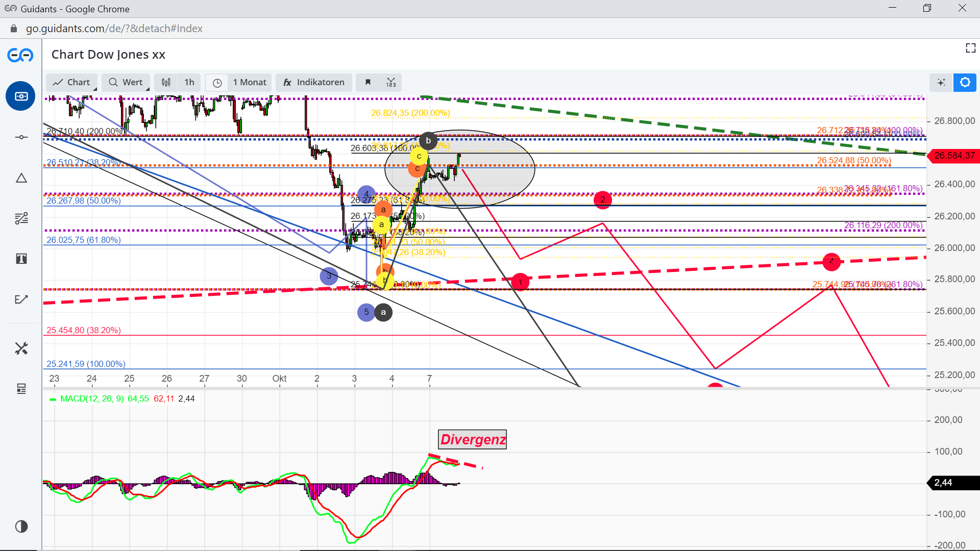Click the Elliott wave count 123 tool
The image size is (980, 551).
391,82
